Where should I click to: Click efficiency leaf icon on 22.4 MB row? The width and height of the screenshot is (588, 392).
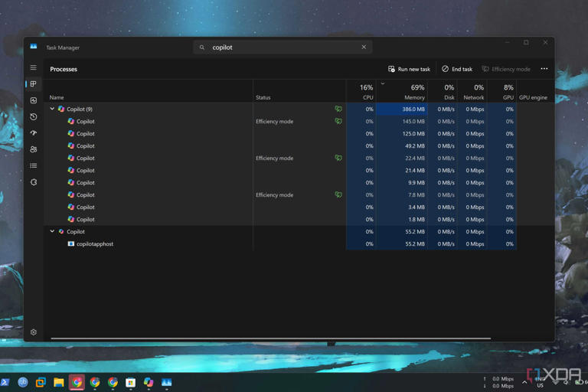(338, 158)
